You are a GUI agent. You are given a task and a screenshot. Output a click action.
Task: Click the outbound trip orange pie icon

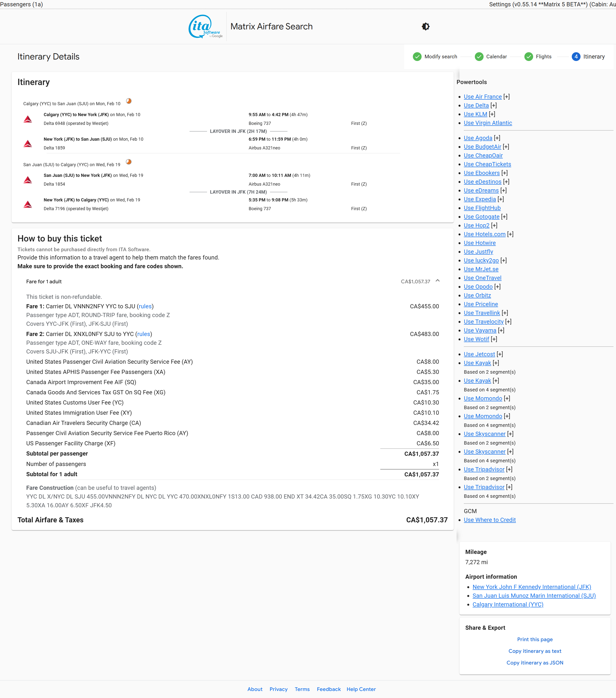129,101
